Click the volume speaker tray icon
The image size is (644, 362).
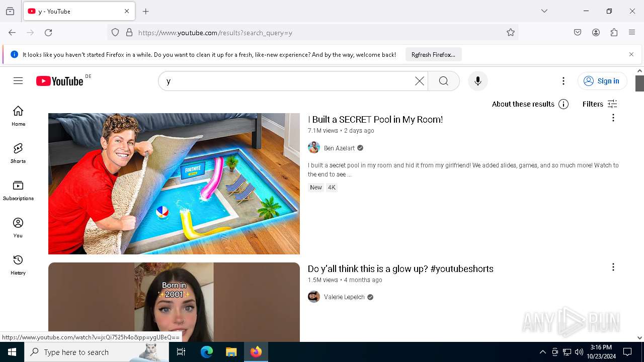coord(579,352)
